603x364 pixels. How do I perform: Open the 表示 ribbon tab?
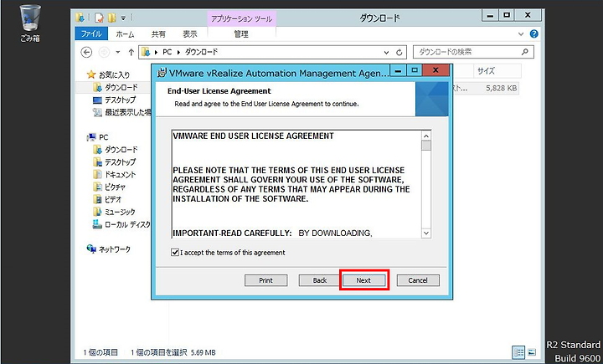(x=189, y=34)
